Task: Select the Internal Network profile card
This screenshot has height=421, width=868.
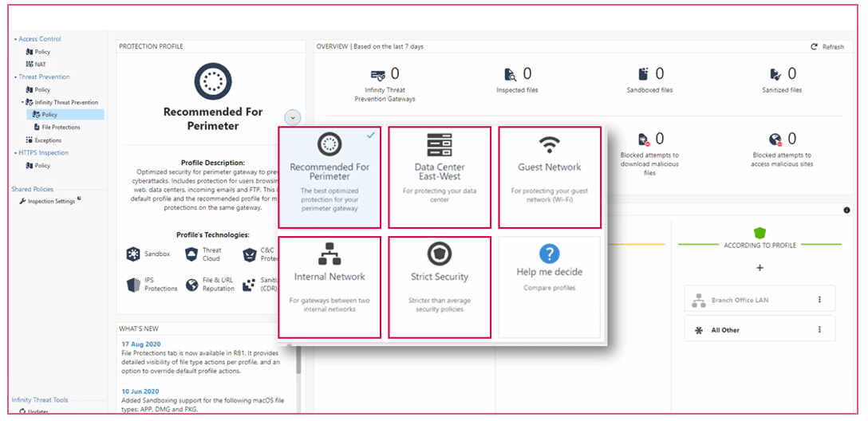Action: tap(329, 287)
